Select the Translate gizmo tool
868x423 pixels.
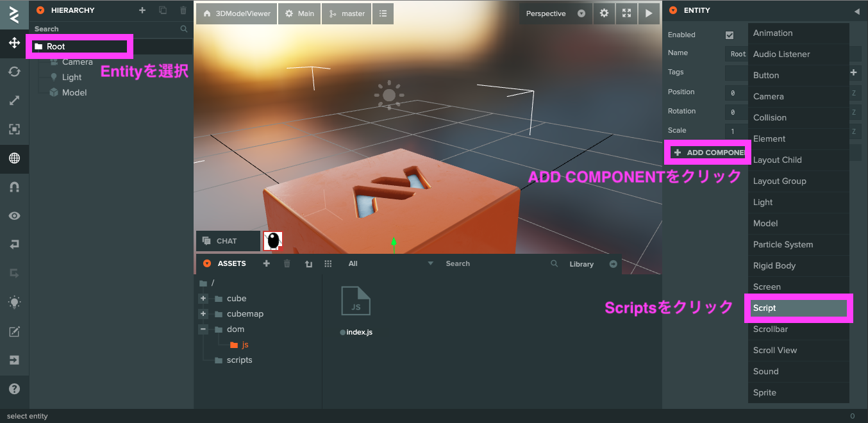click(14, 43)
